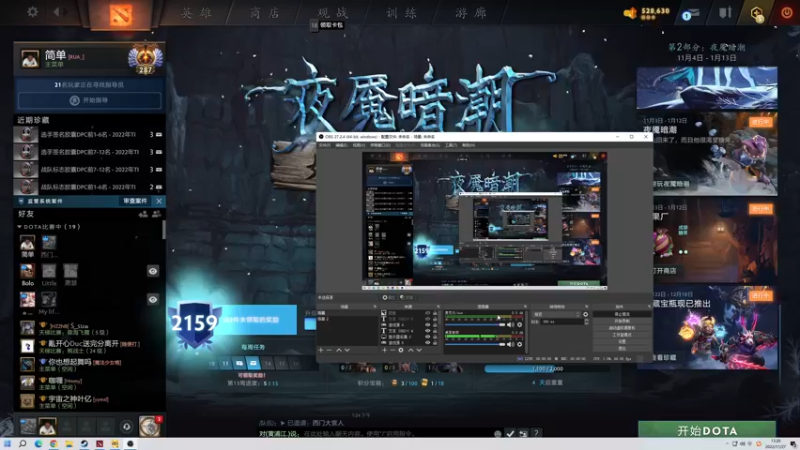This screenshot has width=800, height=450.
Task: Open the 英雄 heroes tab
Action: [x=196, y=13]
